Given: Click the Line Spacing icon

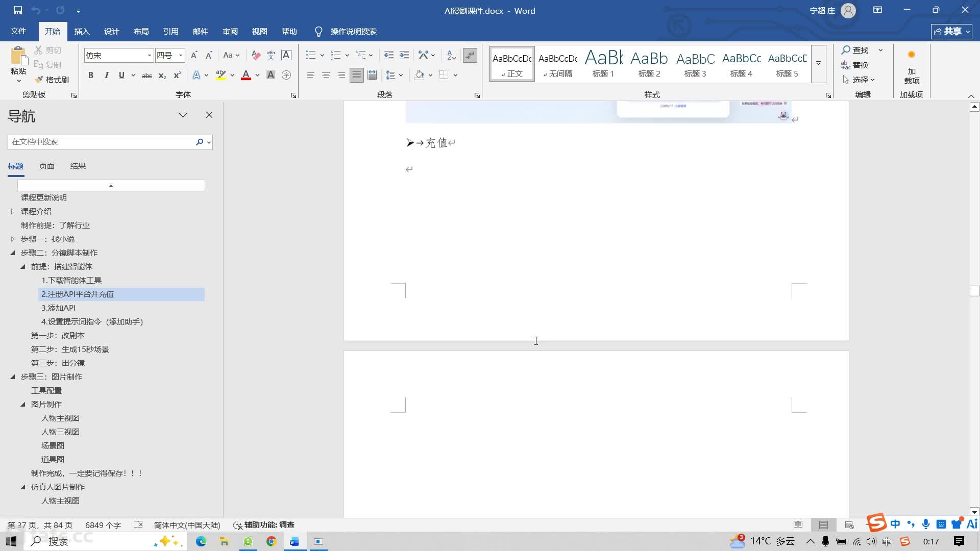Looking at the screenshot, I should coord(390,75).
